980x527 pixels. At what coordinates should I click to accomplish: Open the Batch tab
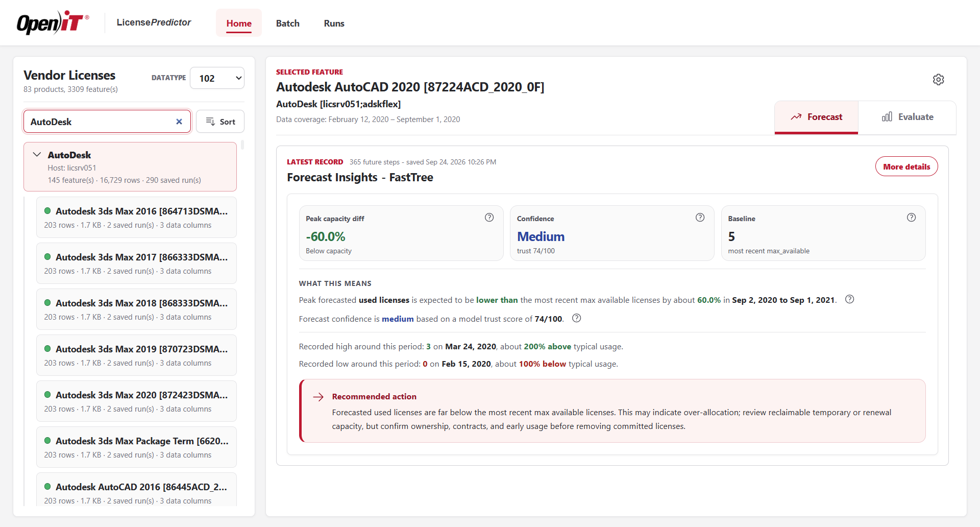click(288, 23)
